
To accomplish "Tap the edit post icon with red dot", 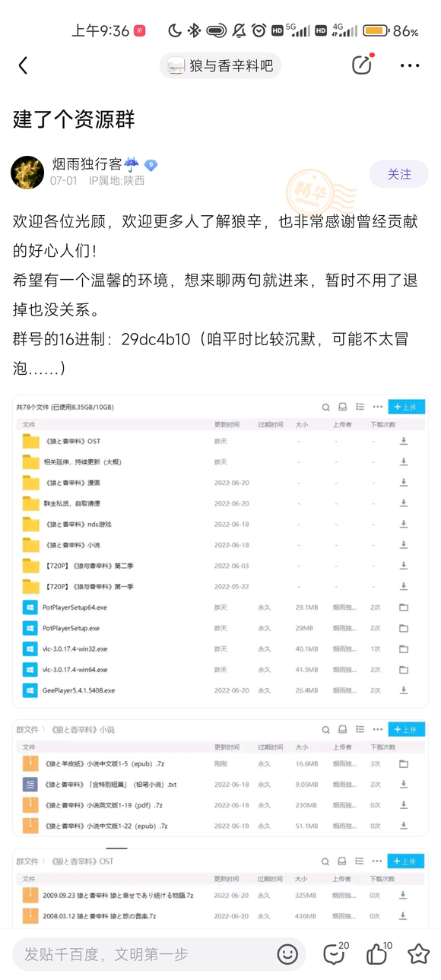I will tap(363, 65).
